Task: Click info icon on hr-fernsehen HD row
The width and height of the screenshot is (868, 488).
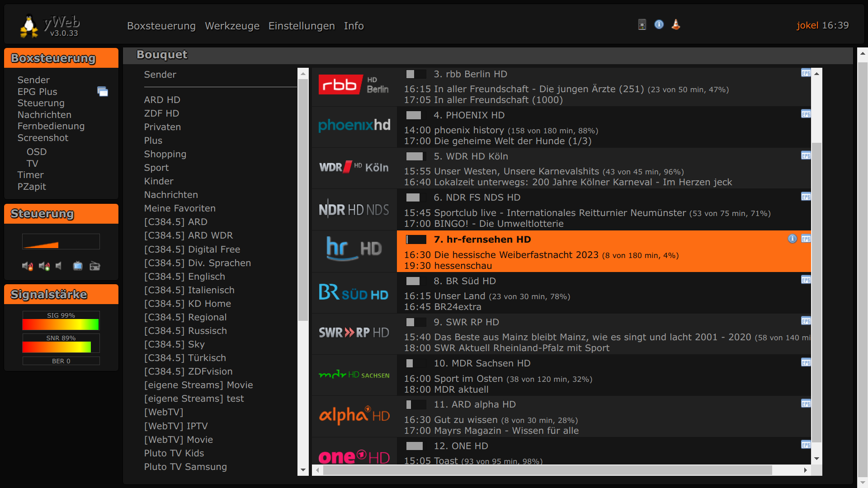Action: (792, 239)
